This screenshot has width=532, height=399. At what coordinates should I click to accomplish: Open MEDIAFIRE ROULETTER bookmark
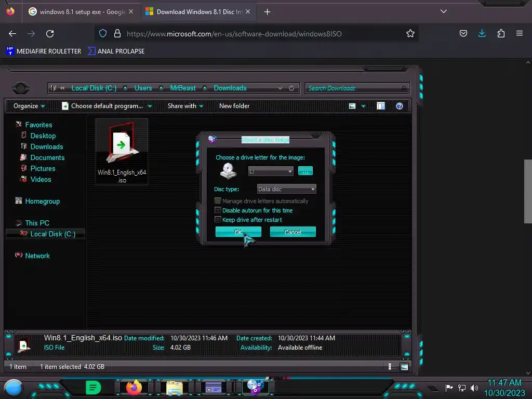tap(44, 51)
